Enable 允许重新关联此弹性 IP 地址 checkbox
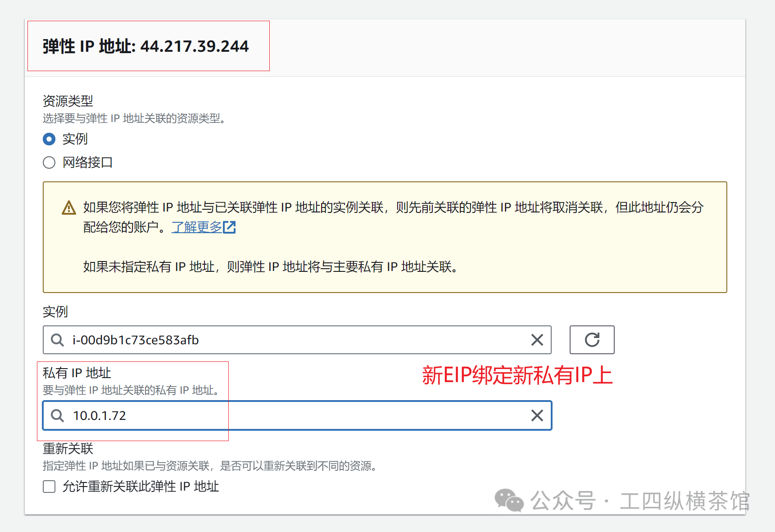The width and height of the screenshot is (775, 532). click(49, 487)
